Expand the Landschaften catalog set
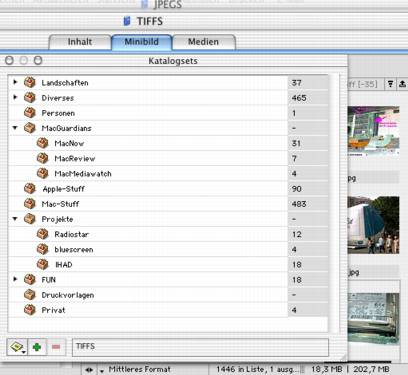This screenshot has height=375, width=408. 15,82
